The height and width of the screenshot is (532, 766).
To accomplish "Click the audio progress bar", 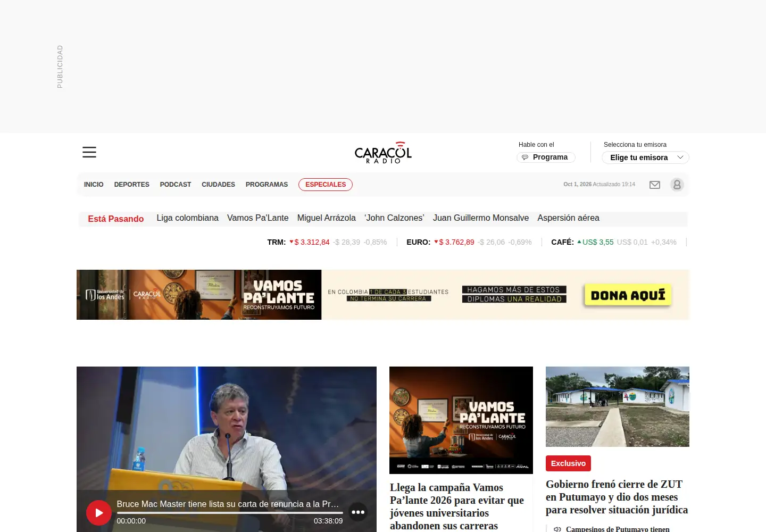I will 230,513.
